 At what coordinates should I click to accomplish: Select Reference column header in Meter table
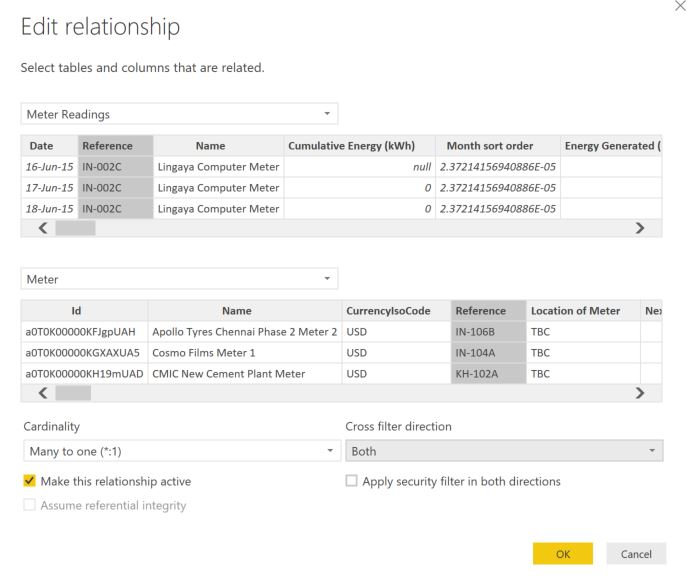pos(489,311)
